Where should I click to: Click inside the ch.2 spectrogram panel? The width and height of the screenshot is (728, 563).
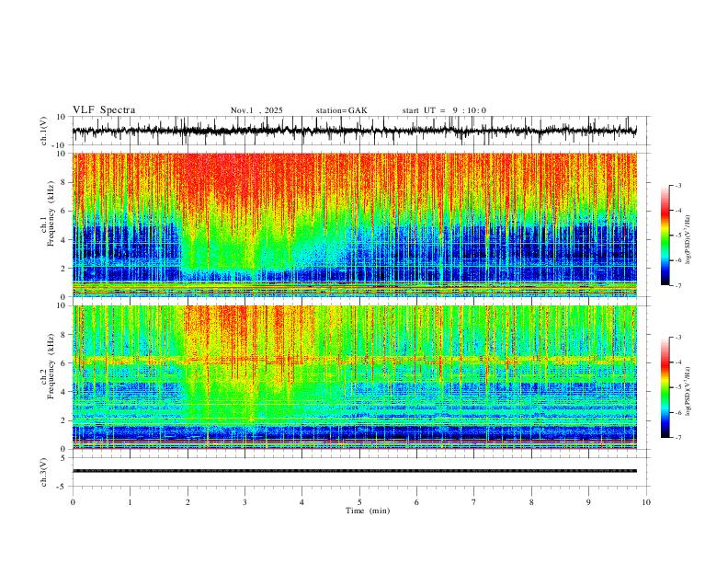[354, 377]
